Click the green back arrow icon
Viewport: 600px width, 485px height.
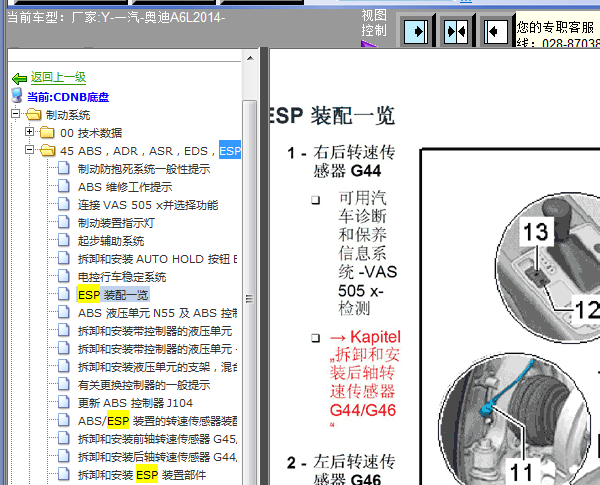click(19, 78)
